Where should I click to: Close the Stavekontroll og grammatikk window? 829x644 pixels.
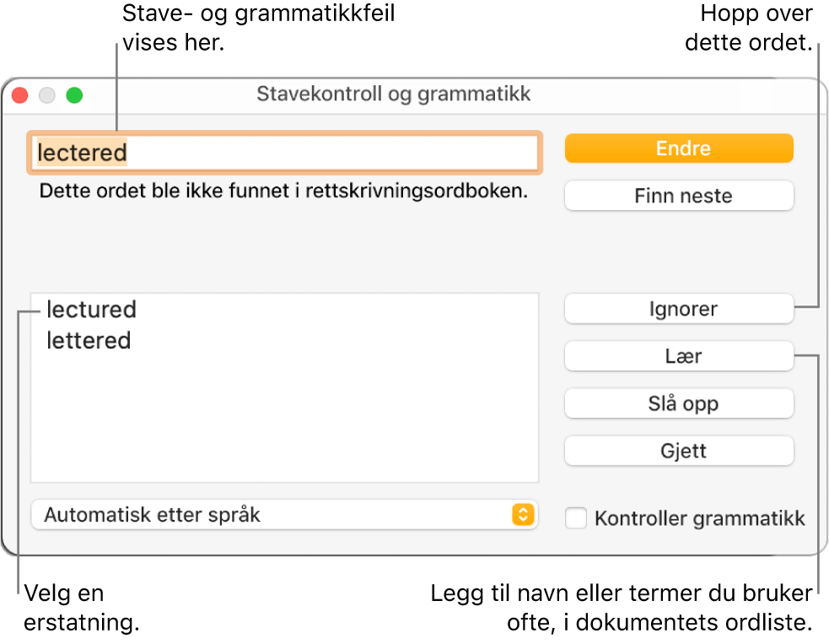coord(19,95)
